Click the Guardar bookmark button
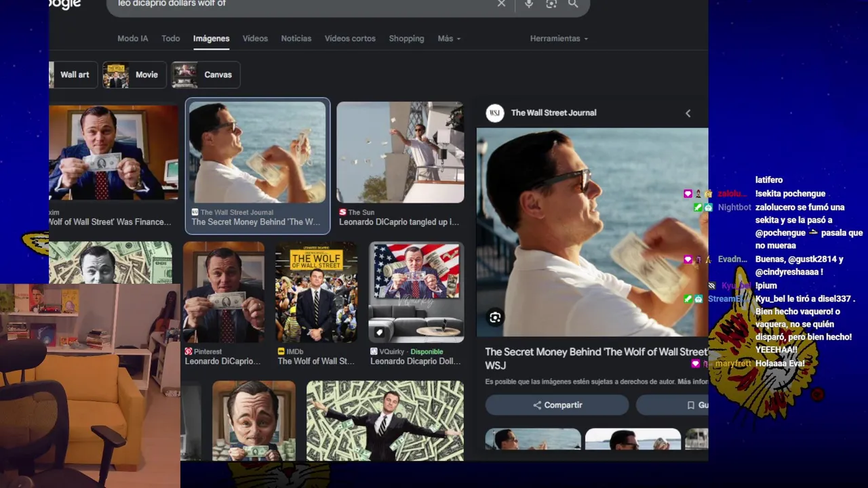Viewport: 868px width, 488px height. pos(673,405)
